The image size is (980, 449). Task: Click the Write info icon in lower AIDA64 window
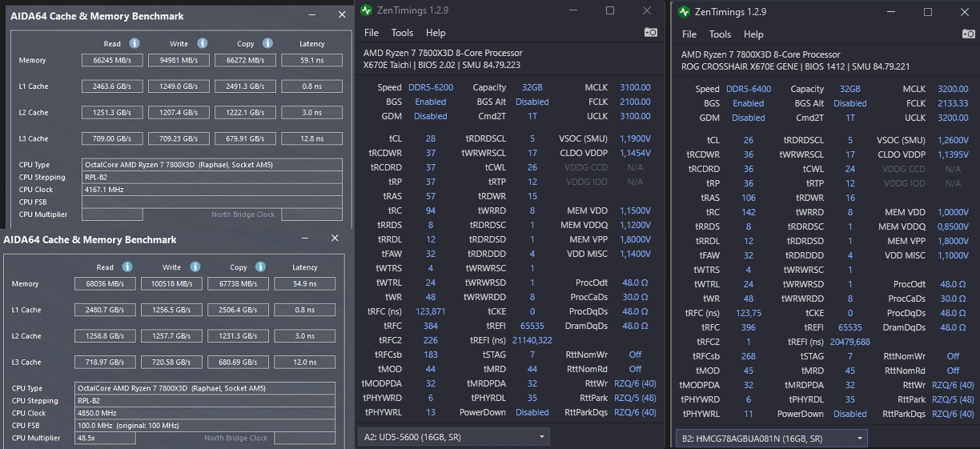[195, 267]
